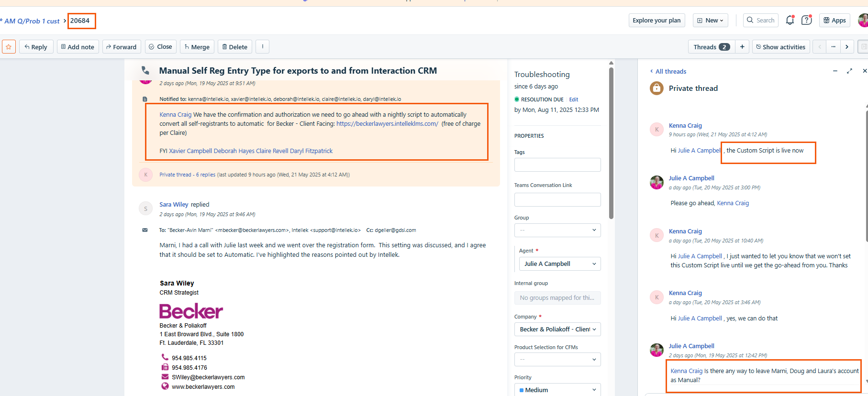Click the properties panel scrollbar
The image size is (868, 396).
coord(611,143)
